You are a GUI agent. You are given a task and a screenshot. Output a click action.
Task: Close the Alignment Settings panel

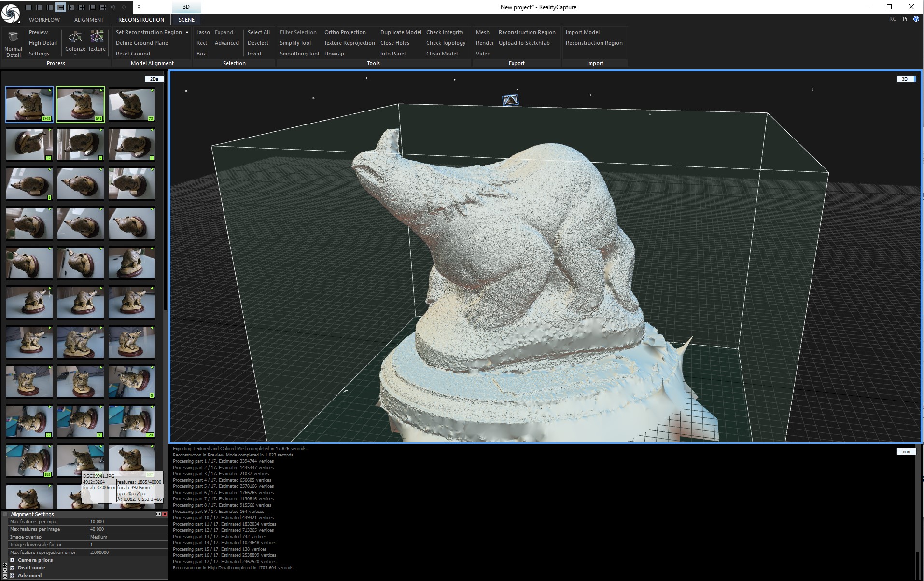[165, 514]
